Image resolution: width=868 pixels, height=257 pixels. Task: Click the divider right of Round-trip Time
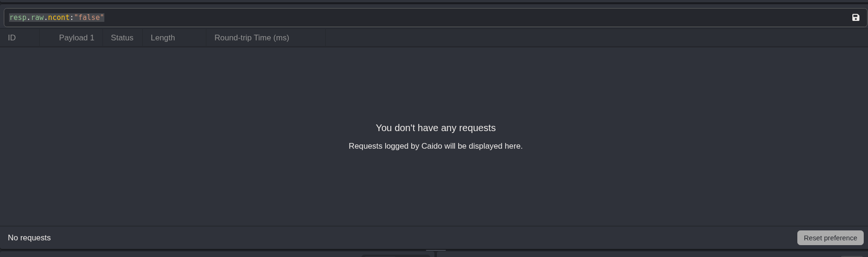pos(325,38)
